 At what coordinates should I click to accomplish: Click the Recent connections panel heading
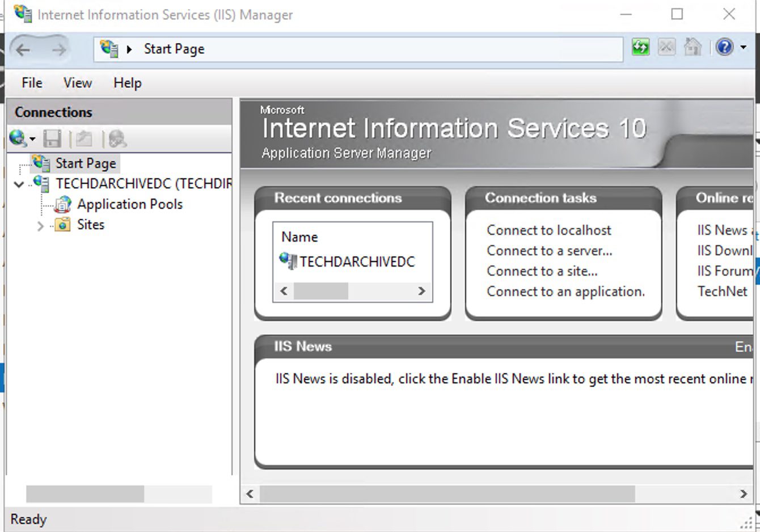tap(338, 198)
